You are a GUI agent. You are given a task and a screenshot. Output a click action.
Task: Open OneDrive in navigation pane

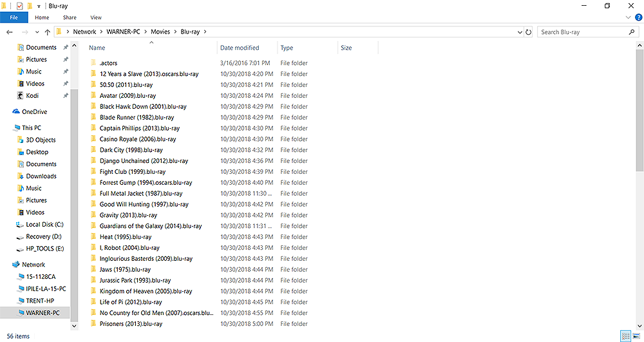[x=34, y=111]
